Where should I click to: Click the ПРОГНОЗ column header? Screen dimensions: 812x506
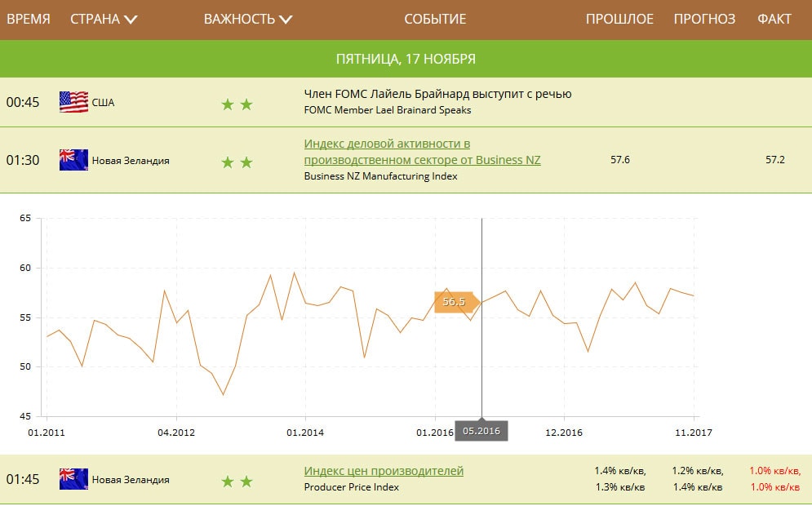point(704,19)
